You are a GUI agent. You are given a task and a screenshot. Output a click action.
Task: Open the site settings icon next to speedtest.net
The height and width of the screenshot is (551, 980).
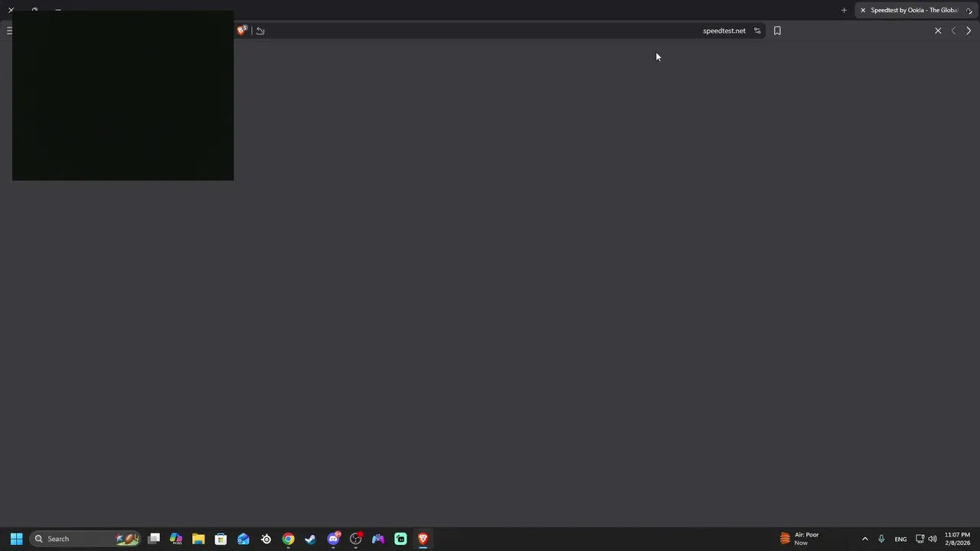click(757, 31)
